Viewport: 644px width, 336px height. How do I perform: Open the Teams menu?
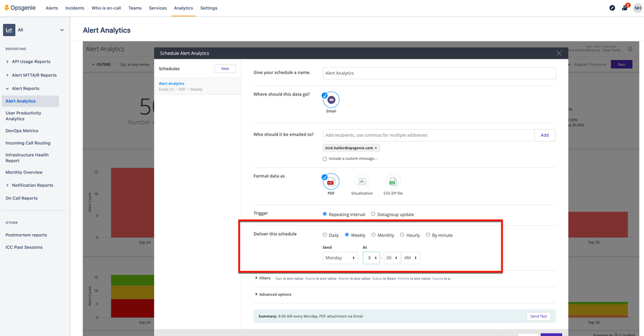tap(135, 8)
